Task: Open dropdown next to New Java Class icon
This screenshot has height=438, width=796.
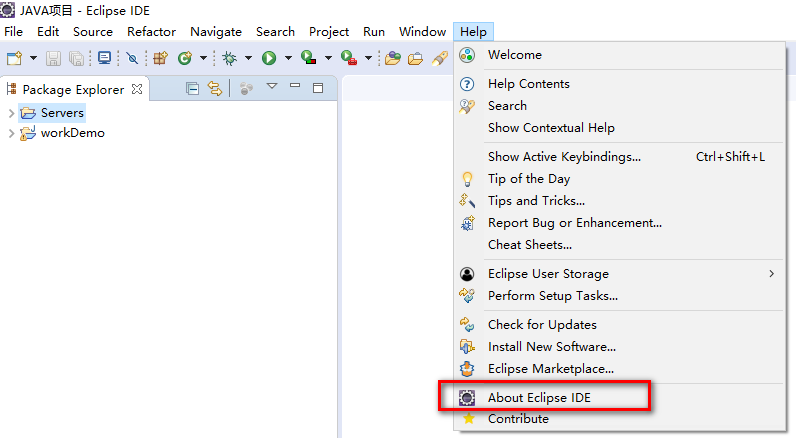Action: tap(203, 58)
